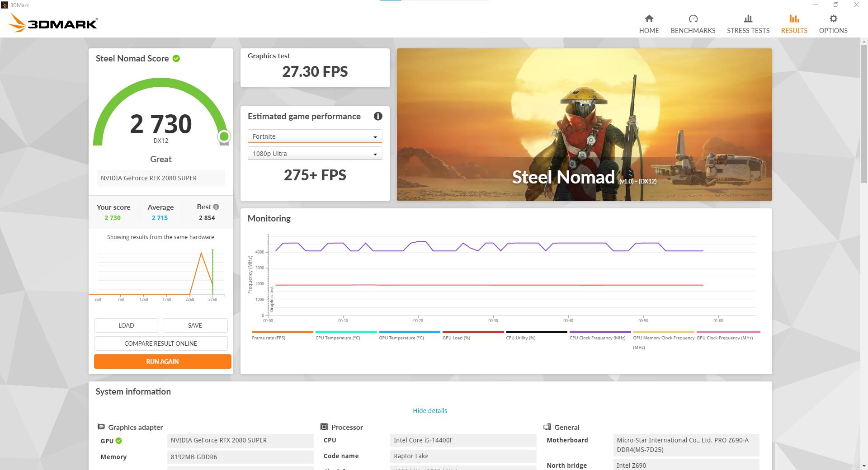Click the Processor icon in System information

coord(324,427)
